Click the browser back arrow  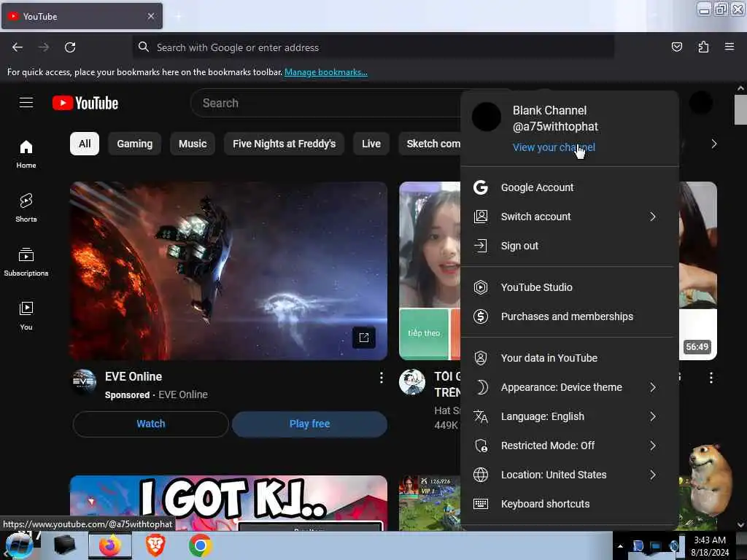[18, 47]
